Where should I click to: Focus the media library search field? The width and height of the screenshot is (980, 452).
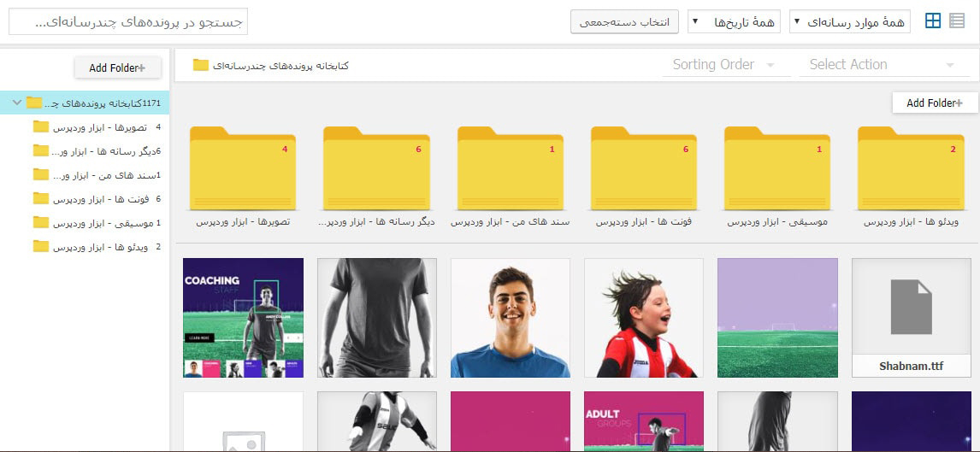[128, 22]
